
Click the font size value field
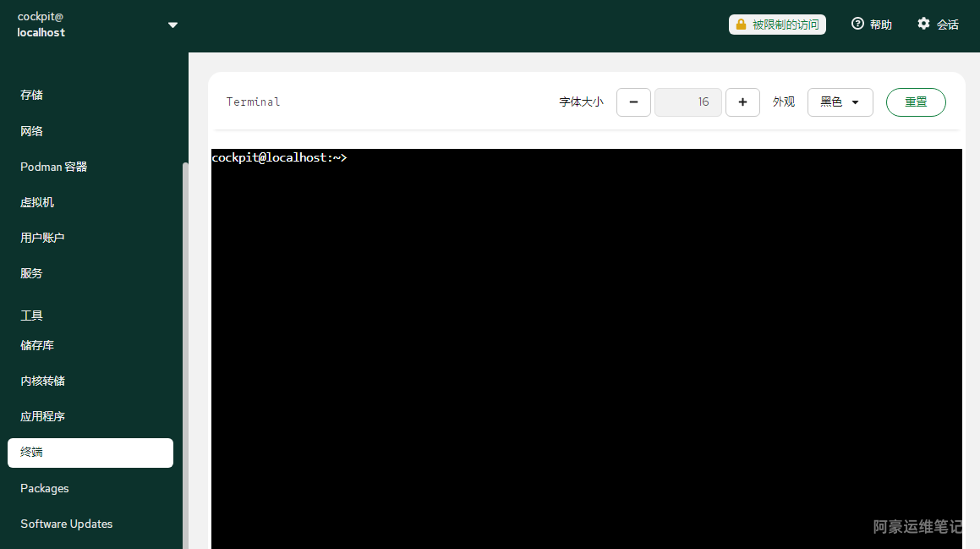687,102
